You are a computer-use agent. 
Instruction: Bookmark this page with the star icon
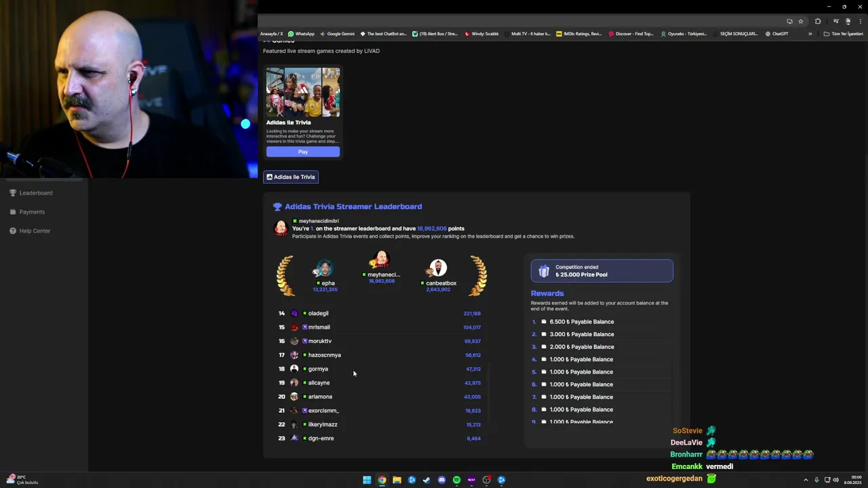click(x=801, y=21)
